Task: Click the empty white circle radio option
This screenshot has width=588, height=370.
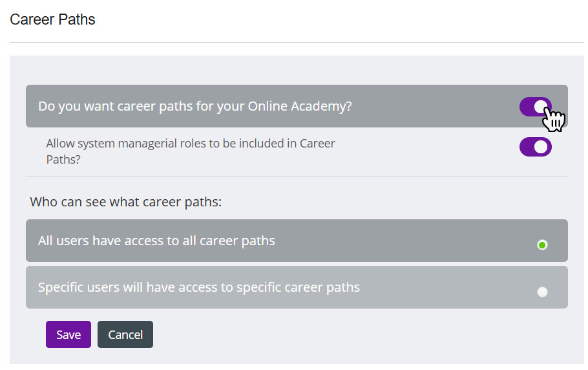Action: click(x=542, y=292)
